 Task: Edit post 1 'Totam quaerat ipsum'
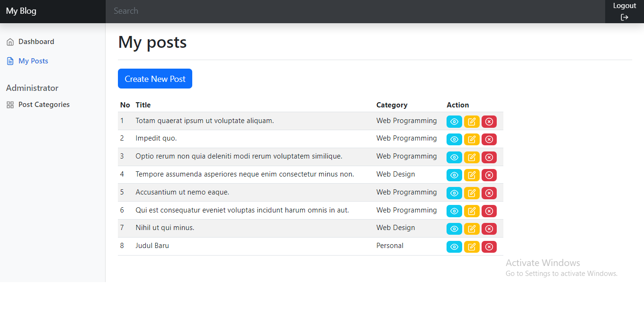tap(472, 122)
